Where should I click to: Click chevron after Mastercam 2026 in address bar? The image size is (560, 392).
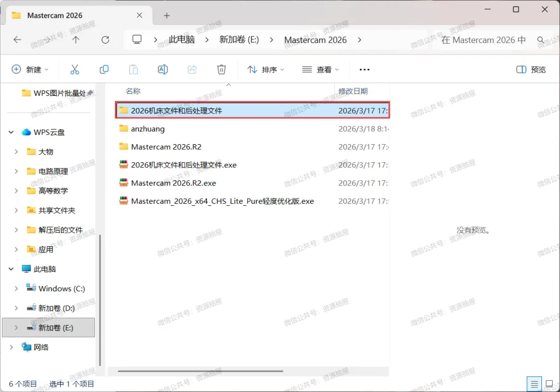[x=359, y=39]
